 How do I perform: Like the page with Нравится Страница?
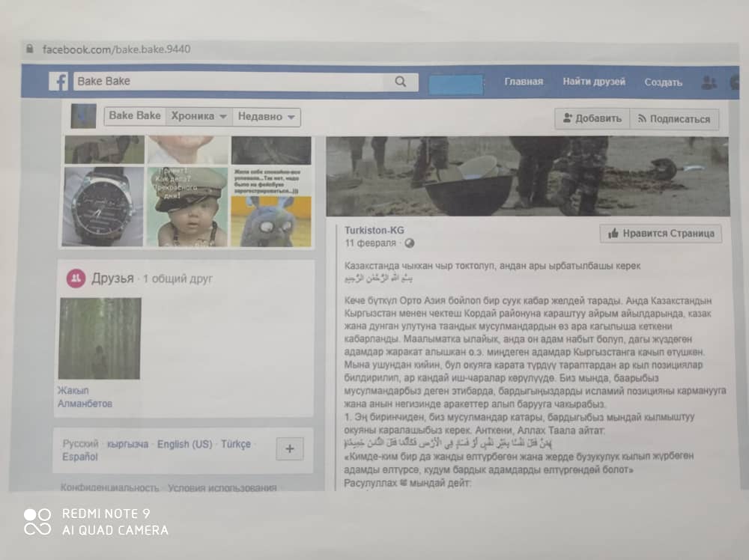point(661,234)
